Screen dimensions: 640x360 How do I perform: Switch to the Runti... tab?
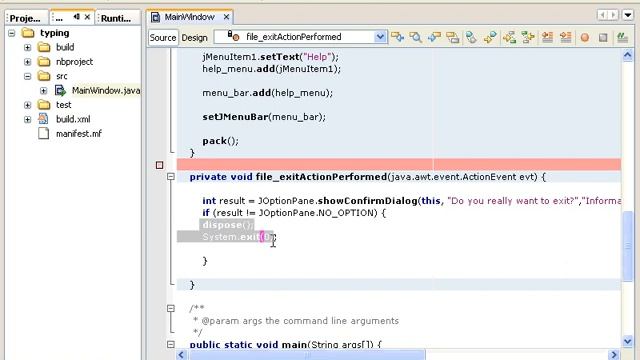pos(116,18)
